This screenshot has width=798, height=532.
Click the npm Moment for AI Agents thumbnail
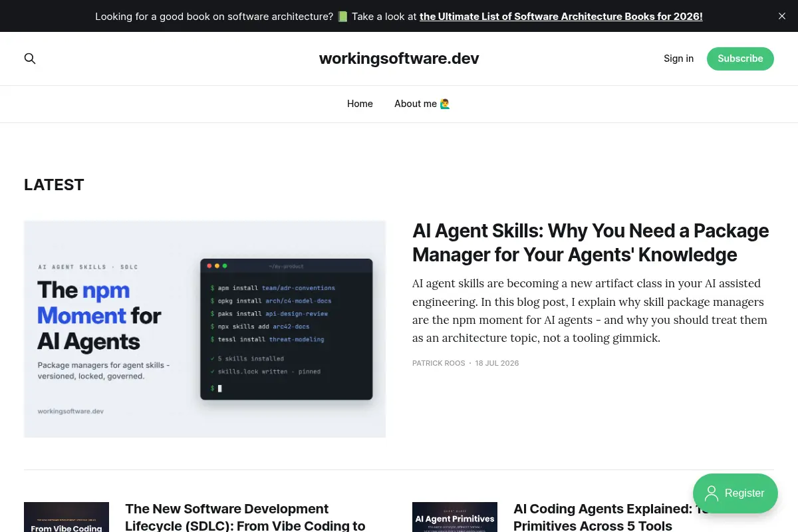205,329
